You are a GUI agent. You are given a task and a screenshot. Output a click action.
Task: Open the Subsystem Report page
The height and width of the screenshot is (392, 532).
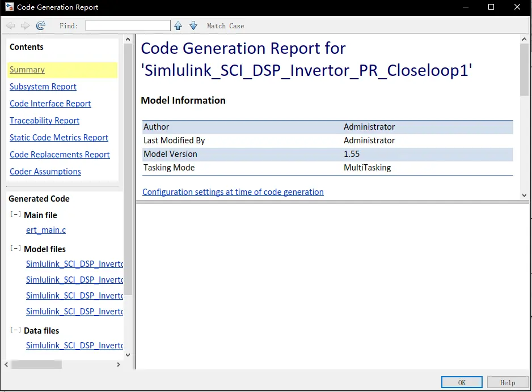(x=43, y=87)
